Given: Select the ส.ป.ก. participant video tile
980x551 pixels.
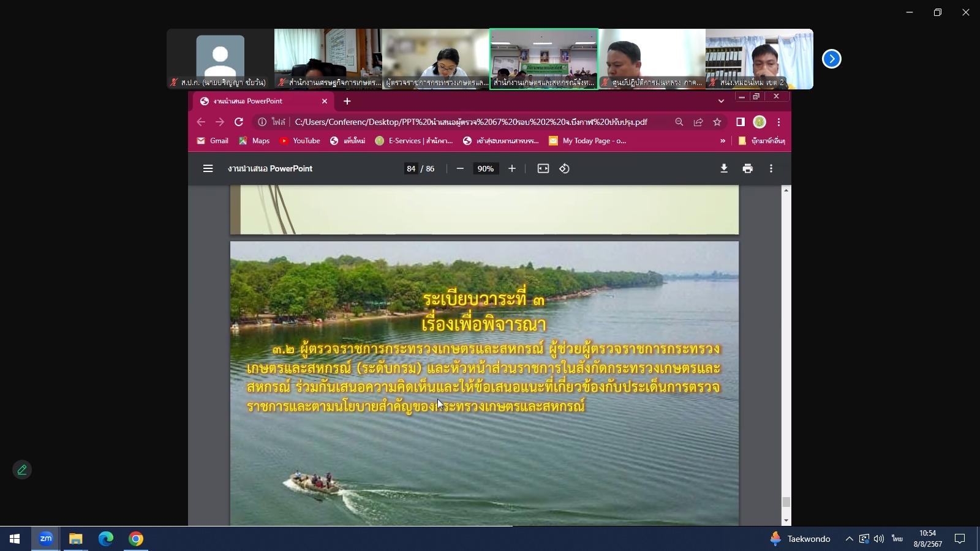Looking at the screenshot, I should (221, 59).
